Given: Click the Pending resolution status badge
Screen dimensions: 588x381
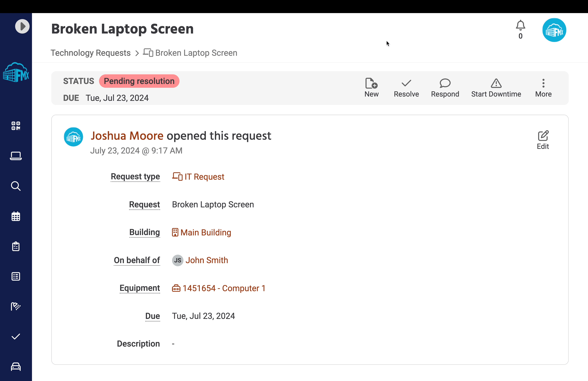Looking at the screenshot, I should point(139,81).
